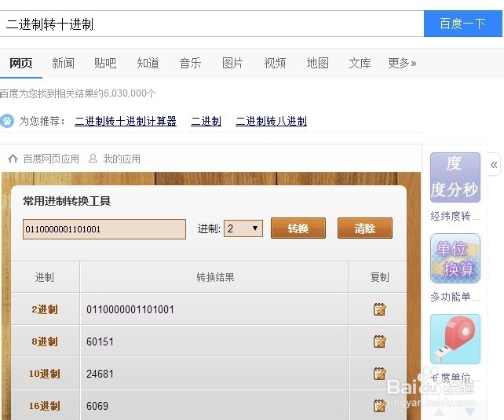Click the 8进制 row label

click(x=45, y=341)
